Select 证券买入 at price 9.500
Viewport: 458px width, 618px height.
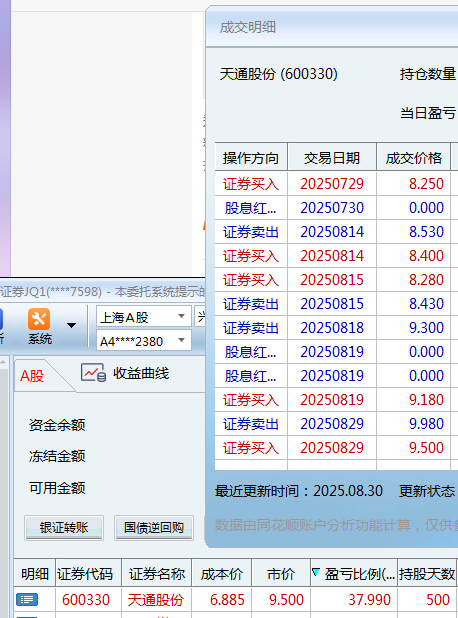click(336, 448)
